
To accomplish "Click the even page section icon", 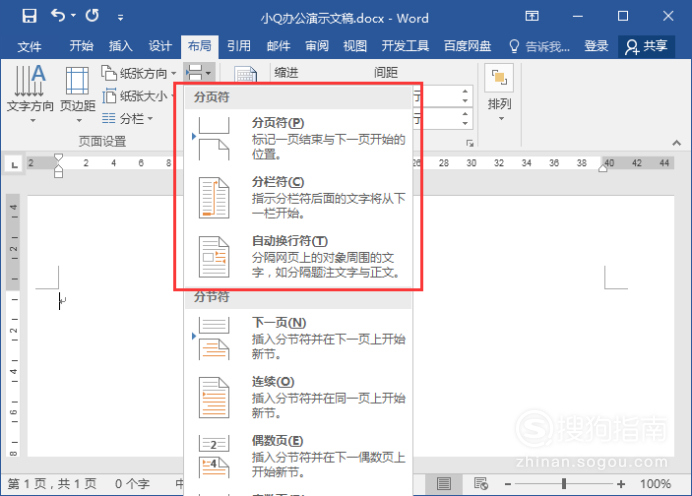I will coord(214,457).
